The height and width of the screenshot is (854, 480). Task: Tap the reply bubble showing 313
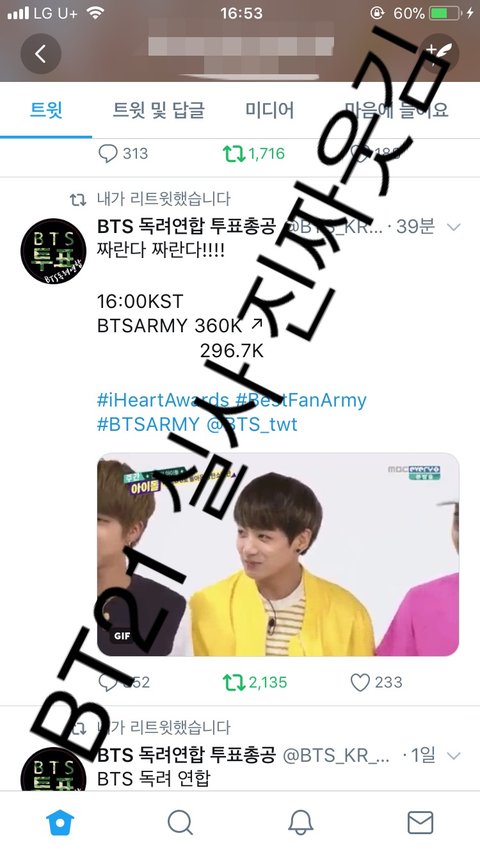point(123,154)
